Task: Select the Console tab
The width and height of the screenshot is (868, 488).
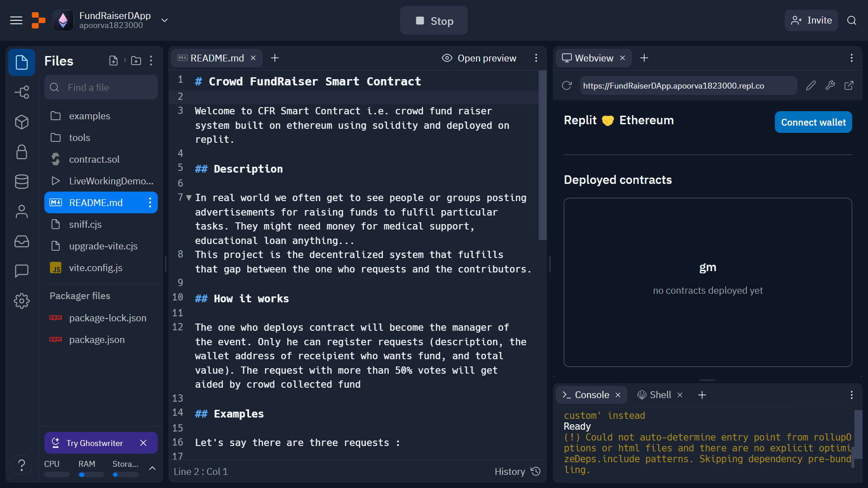Action: (x=591, y=395)
